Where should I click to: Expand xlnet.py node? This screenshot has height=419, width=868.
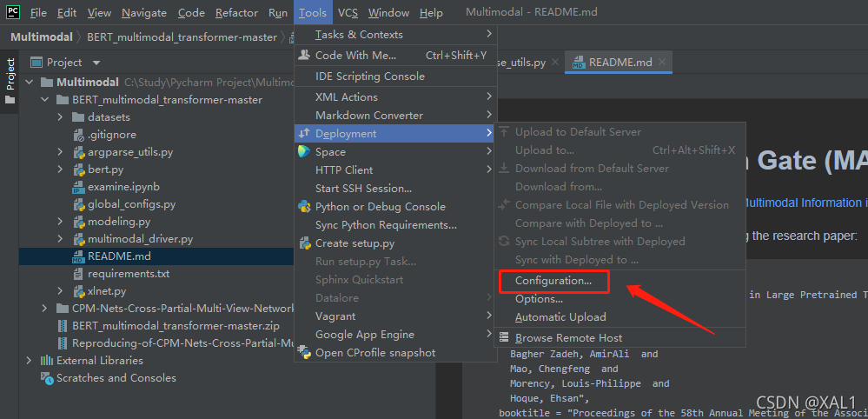(60, 291)
